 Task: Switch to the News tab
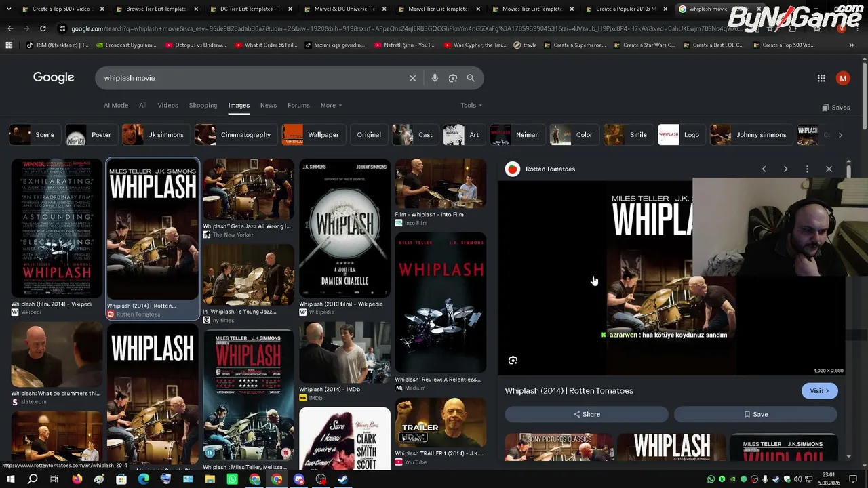click(x=269, y=105)
